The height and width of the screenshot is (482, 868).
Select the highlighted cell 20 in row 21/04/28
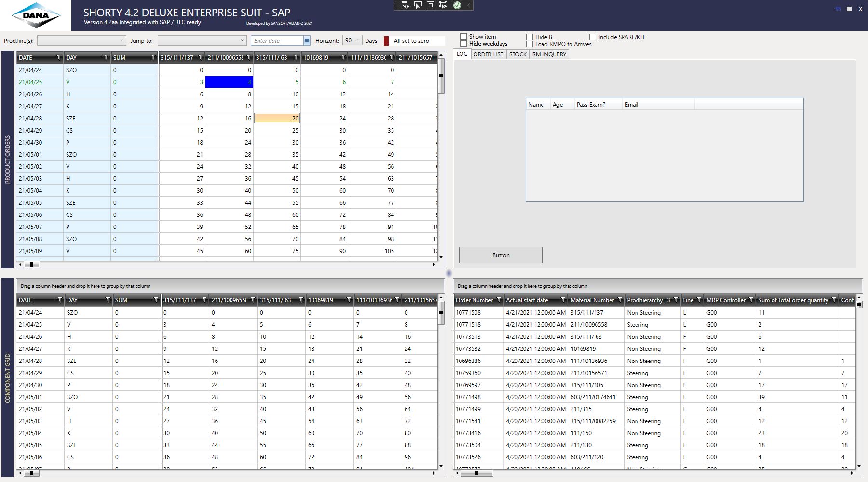277,118
